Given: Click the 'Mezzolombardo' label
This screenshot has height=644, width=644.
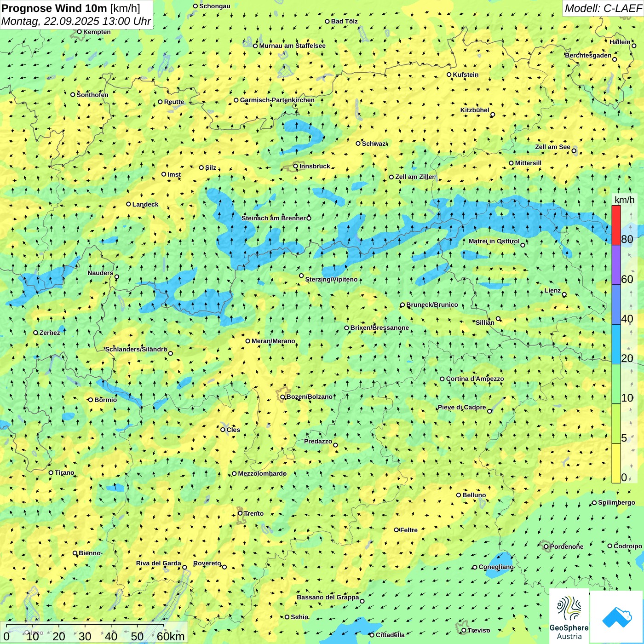Looking at the screenshot, I should point(262,473).
